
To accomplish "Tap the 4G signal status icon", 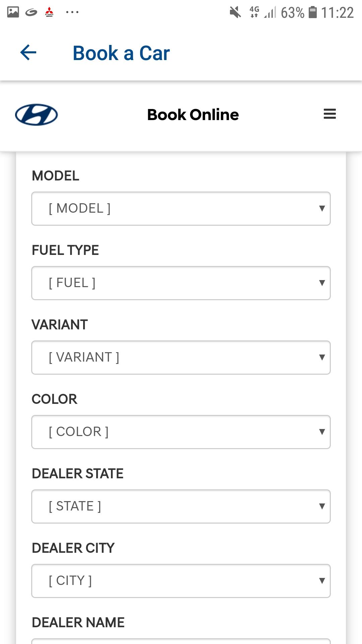I will [254, 12].
